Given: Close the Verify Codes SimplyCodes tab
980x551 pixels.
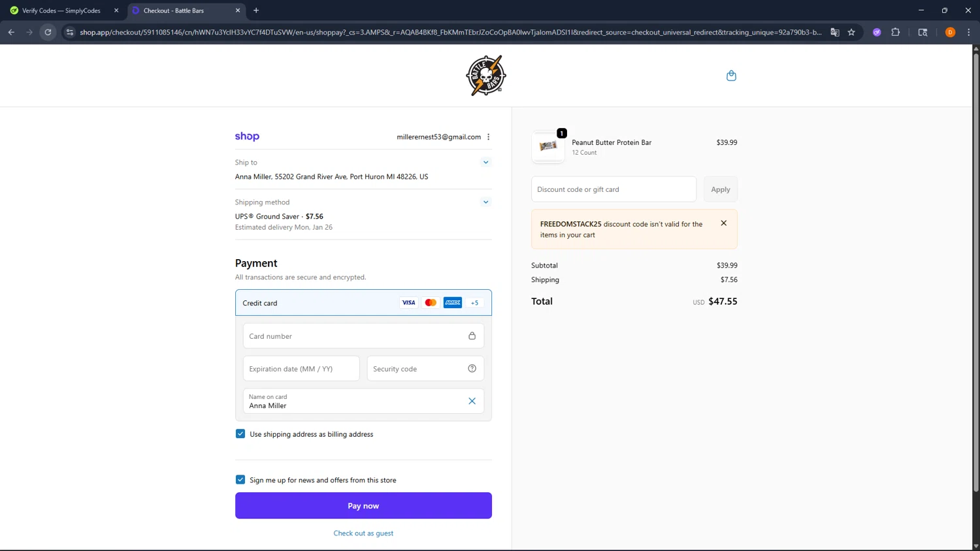Looking at the screenshot, I should click(116, 10).
